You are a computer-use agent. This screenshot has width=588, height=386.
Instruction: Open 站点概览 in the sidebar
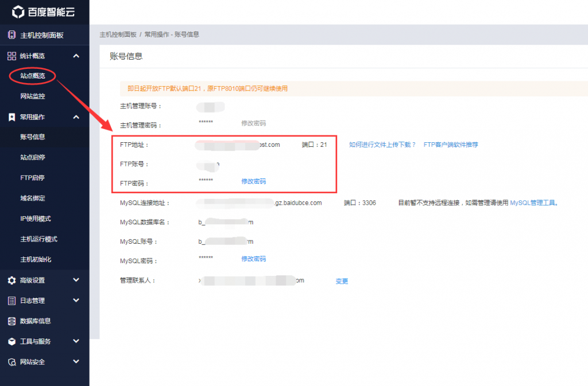32,76
